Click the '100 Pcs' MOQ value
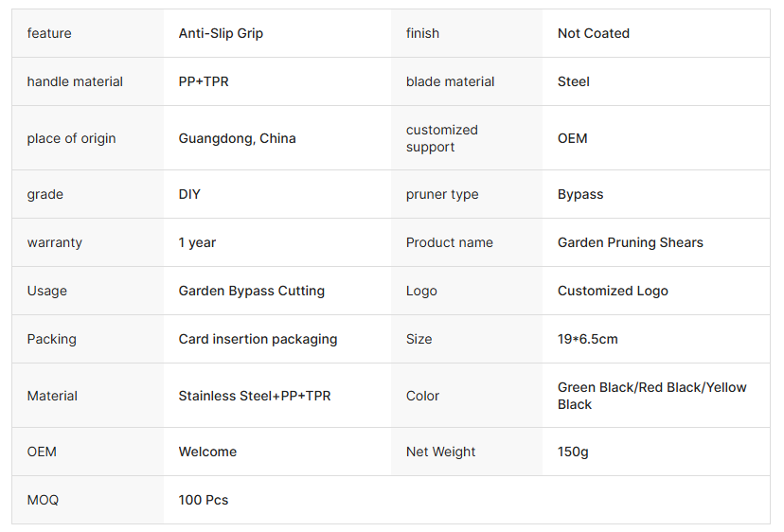This screenshot has height=532, width=784. 203,500
